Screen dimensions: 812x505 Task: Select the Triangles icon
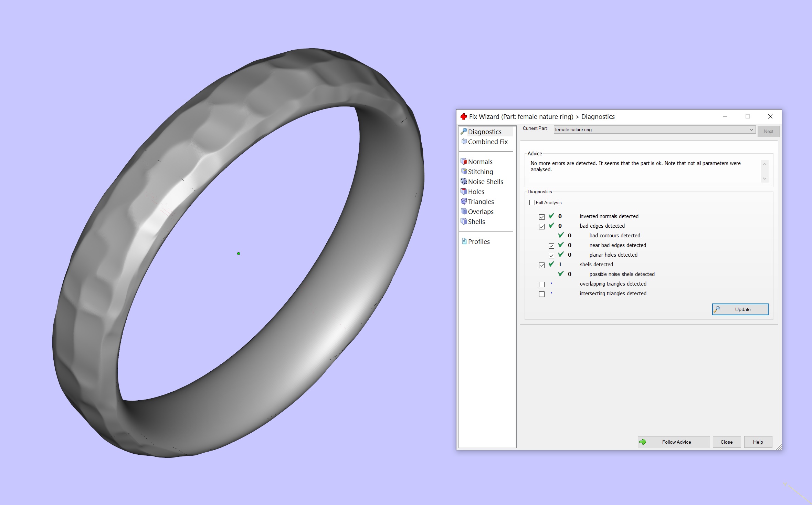coord(464,202)
